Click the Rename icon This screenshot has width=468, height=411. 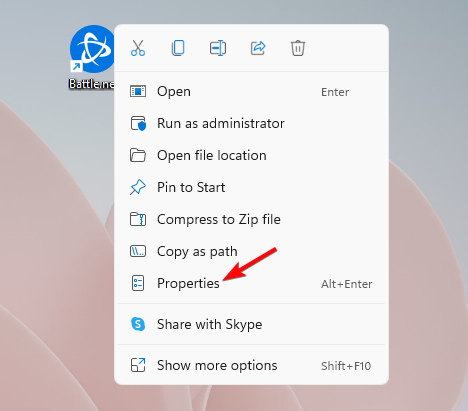tap(218, 48)
